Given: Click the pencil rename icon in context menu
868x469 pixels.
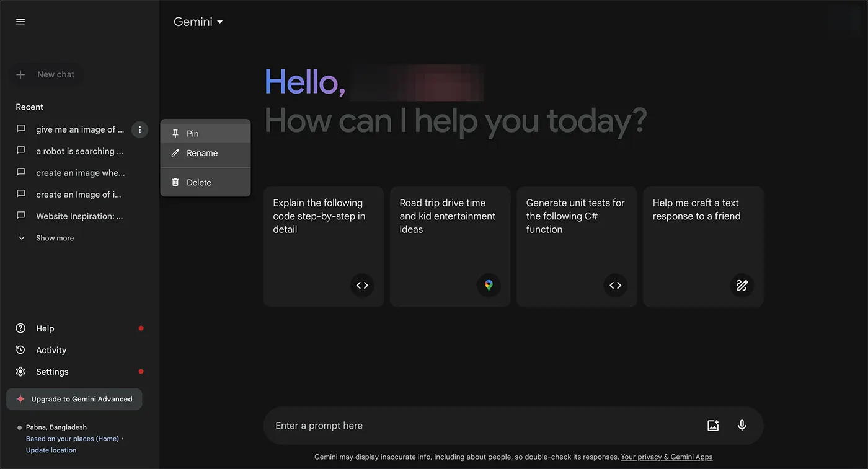Looking at the screenshot, I should [x=175, y=153].
